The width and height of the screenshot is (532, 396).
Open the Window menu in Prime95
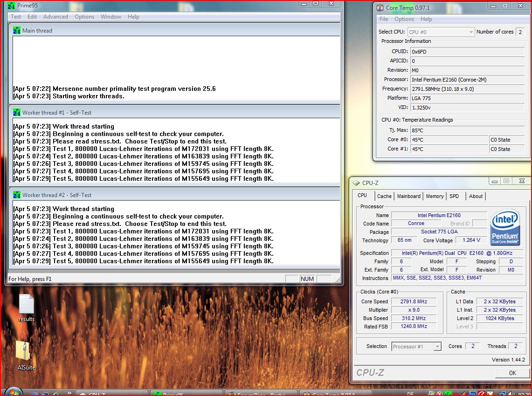(x=111, y=17)
